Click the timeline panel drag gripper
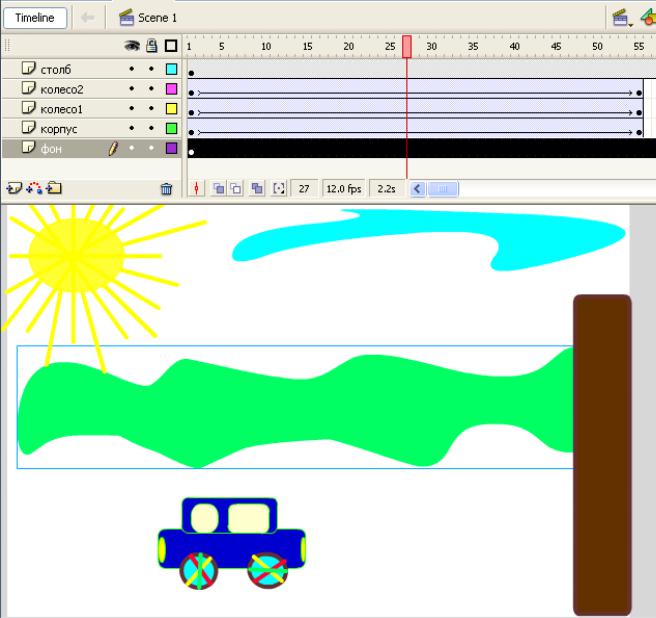 [x=7, y=46]
